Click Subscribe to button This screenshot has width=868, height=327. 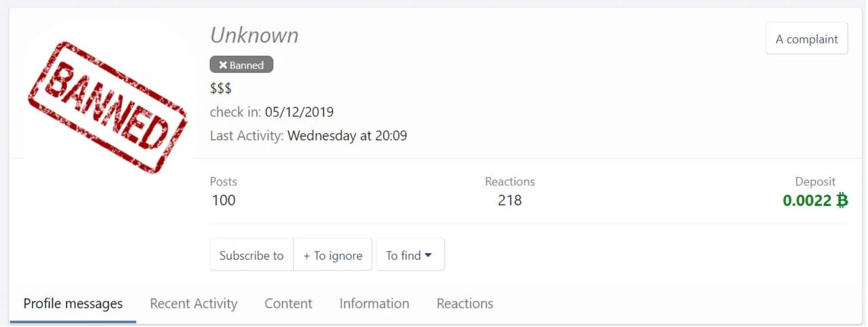coord(252,256)
